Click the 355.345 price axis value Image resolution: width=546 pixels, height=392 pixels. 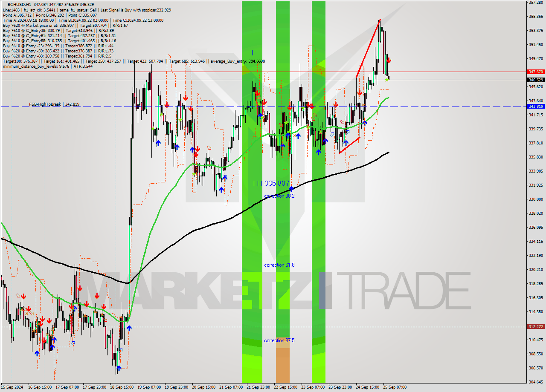pyautogui.click(x=536, y=16)
